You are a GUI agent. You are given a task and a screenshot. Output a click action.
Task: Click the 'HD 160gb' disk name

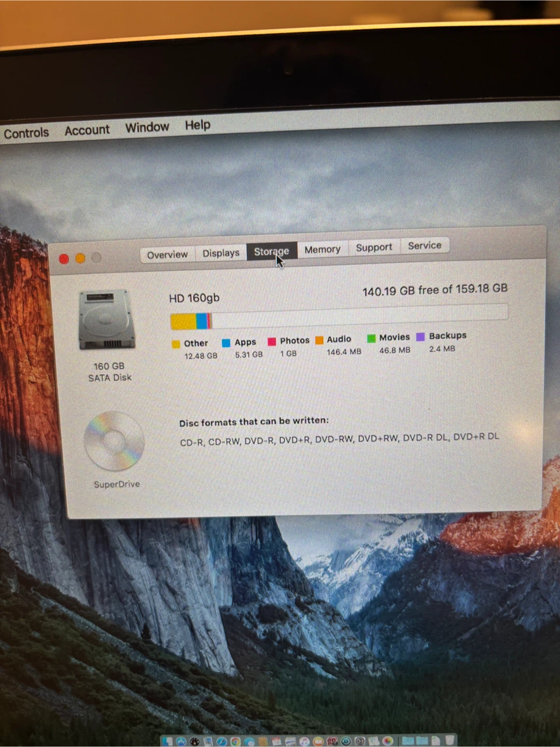click(194, 298)
